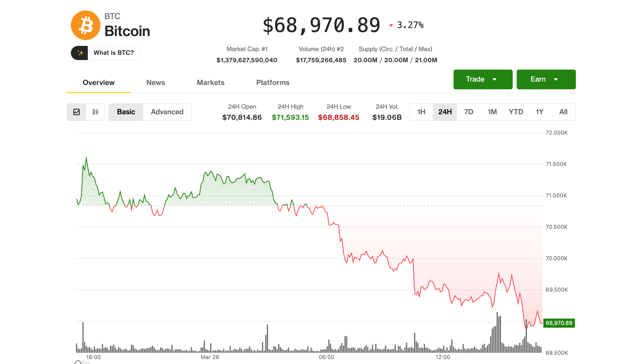The image size is (639, 364).
Task: Click the Earn button dropdown arrow icon
Action: coord(556,79)
